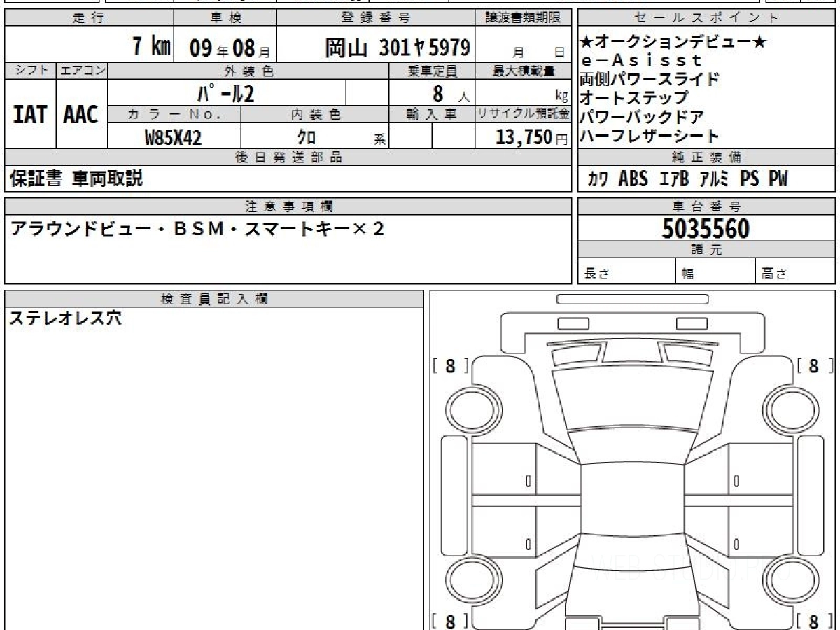Click the inspector note ステレオレス穴
840x630 pixels.
click(x=65, y=318)
